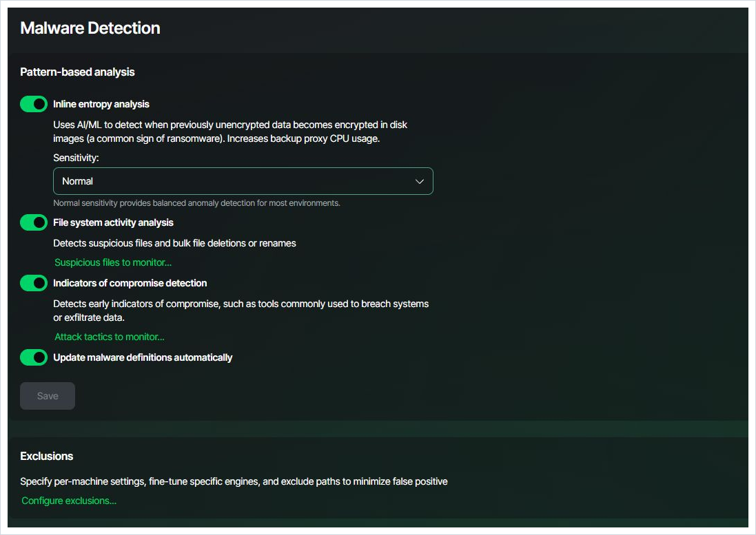
Task: Click Configure exclusions link
Action: tap(69, 501)
